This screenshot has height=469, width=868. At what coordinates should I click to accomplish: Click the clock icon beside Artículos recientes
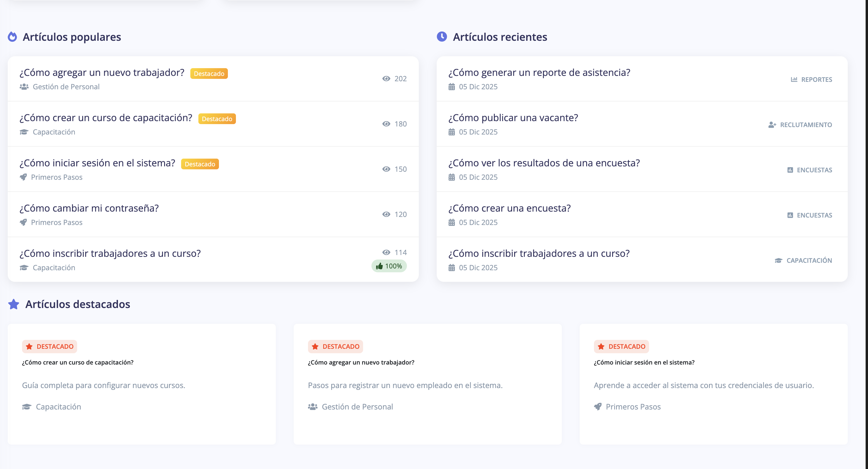(442, 37)
